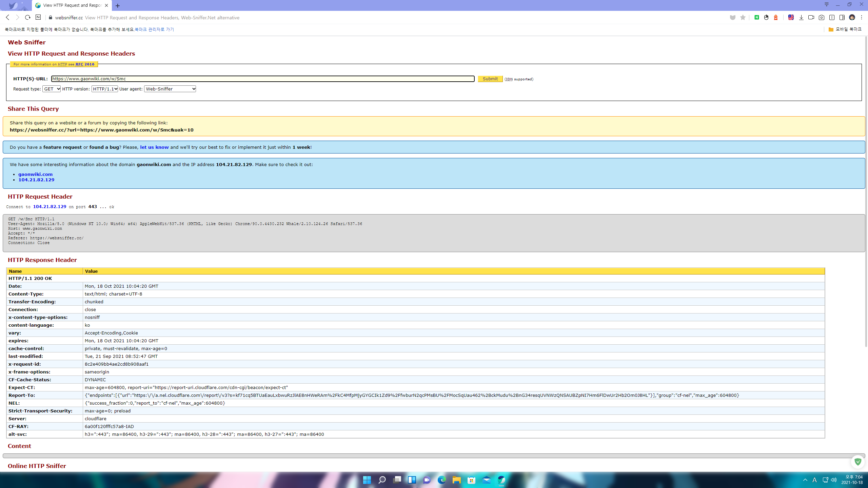Open a new tab with plus button
The width and height of the screenshot is (868, 488).
(x=118, y=6)
